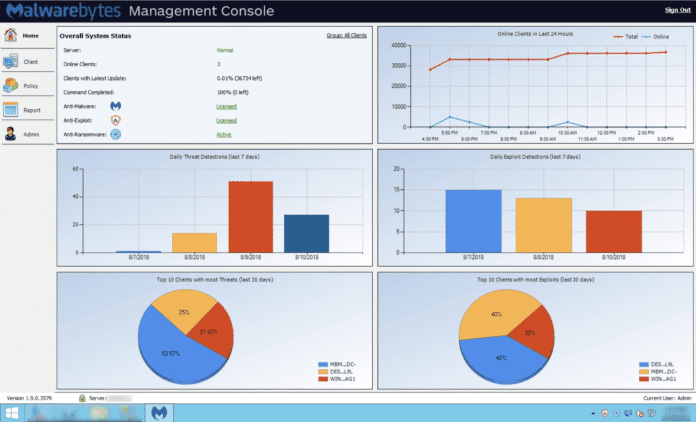Click the red slice in Exploits pie
696x422 pixels.
tap(534, 333)
